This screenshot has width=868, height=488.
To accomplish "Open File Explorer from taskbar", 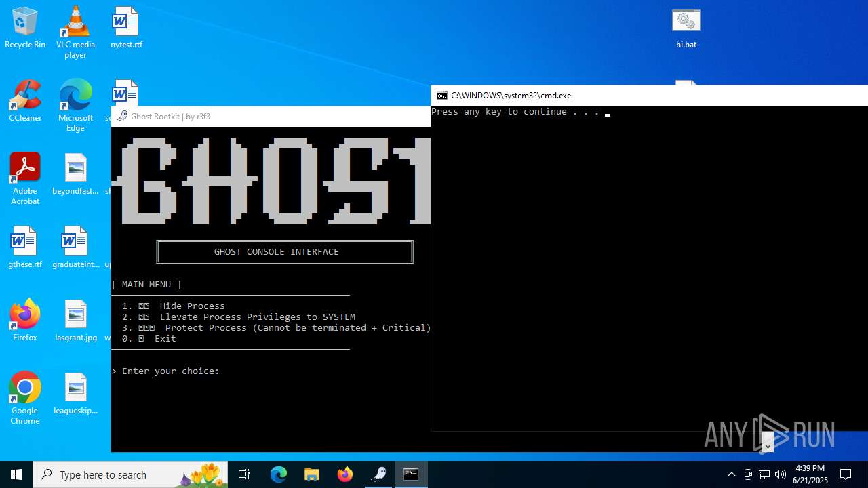I will coord(312,474).
